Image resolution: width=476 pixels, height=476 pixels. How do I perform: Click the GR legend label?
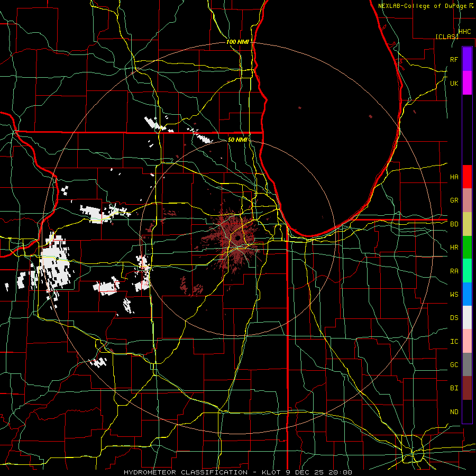[454, 200]
